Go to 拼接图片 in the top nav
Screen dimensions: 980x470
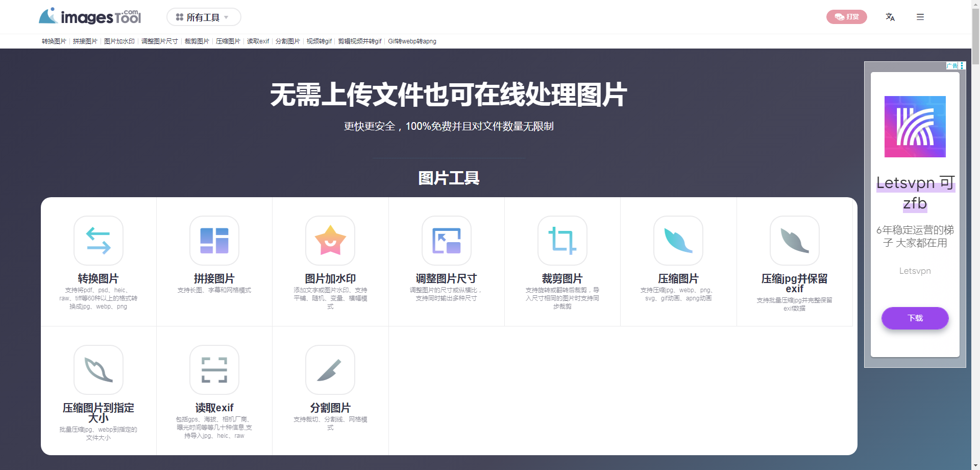pos(85,41)
